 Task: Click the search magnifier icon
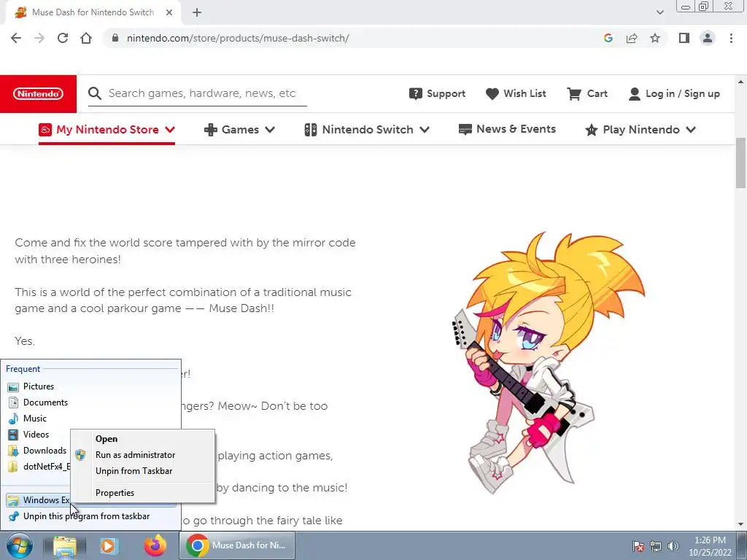tap(95, 93)
